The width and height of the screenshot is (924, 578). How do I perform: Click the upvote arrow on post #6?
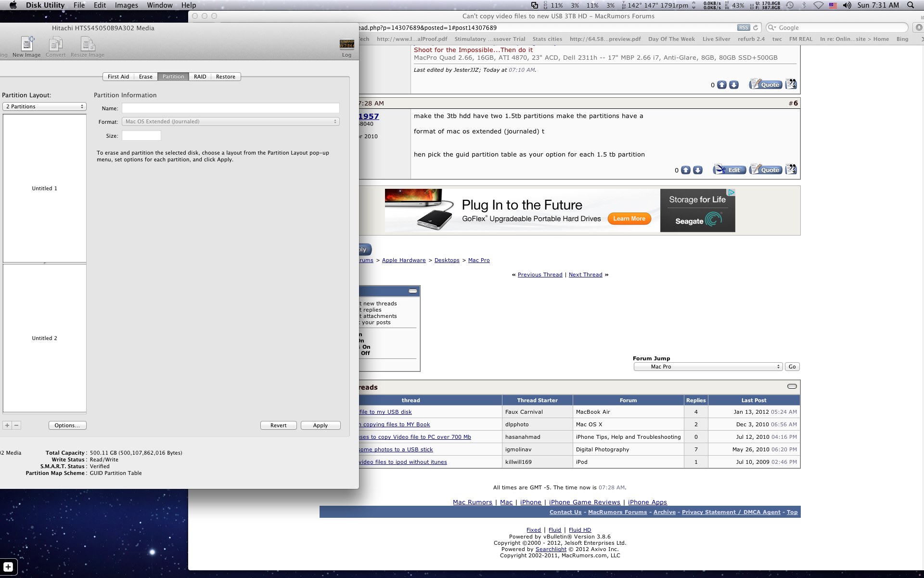click(686, 170)
